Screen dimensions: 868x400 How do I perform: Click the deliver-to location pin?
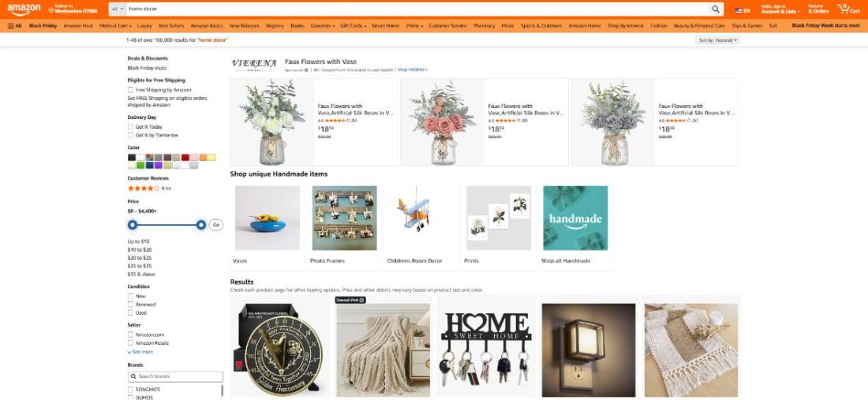(x=51, y=10)
